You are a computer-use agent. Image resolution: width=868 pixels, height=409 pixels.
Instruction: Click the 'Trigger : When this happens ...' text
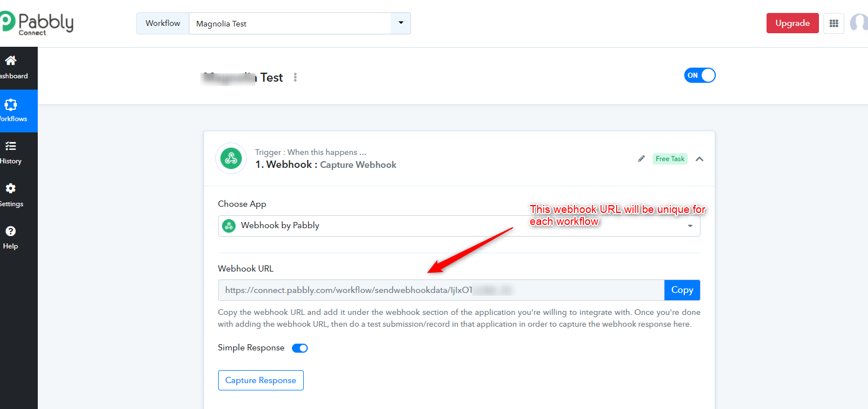311,152
